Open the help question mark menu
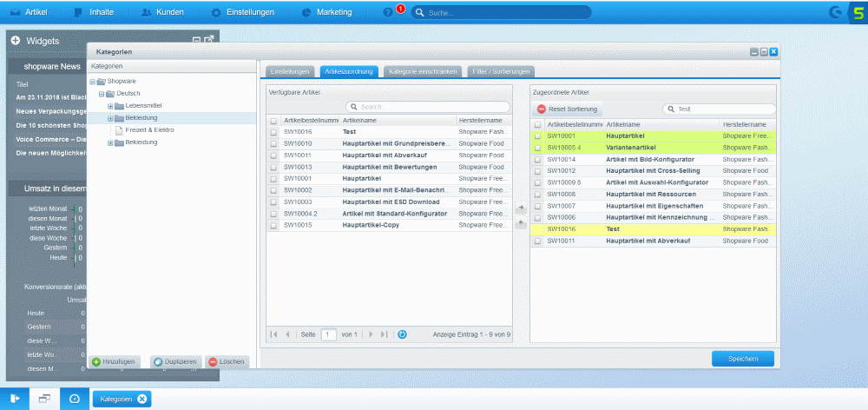868x410 pixels. pyautogui.click(x=387, y=12)
